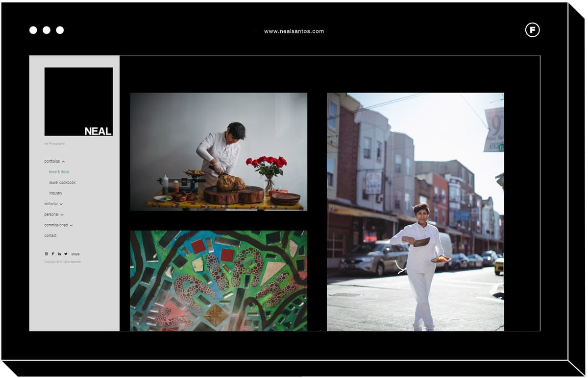Viewport: 588px width, 378px height.
Task: Open the Twitter bird icon
Action: click(66, 254)
